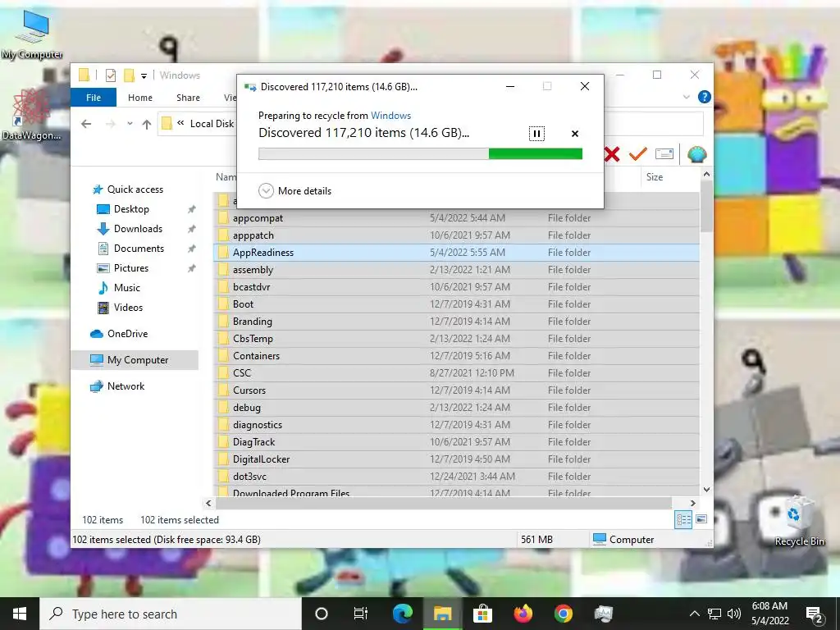Cancel the recycle operation with the small X
The image size is (840, 630).
point(575,134)
